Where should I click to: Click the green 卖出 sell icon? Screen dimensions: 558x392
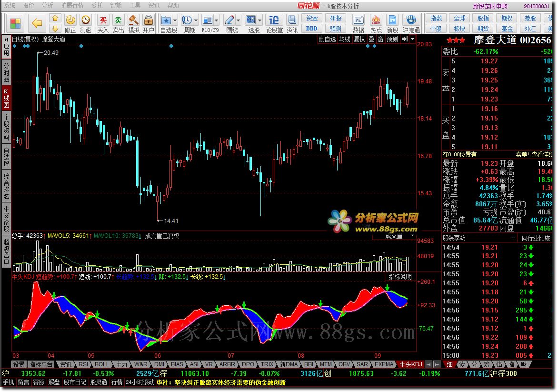(x=118, y=20)
